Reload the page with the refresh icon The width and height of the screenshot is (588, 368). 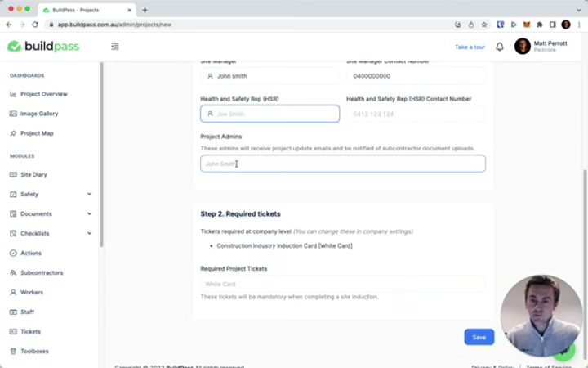(x=35, y=25)
